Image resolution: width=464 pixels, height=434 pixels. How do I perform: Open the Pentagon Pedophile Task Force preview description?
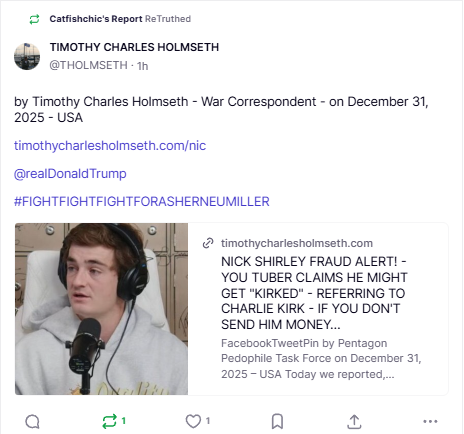pos(321,359)
